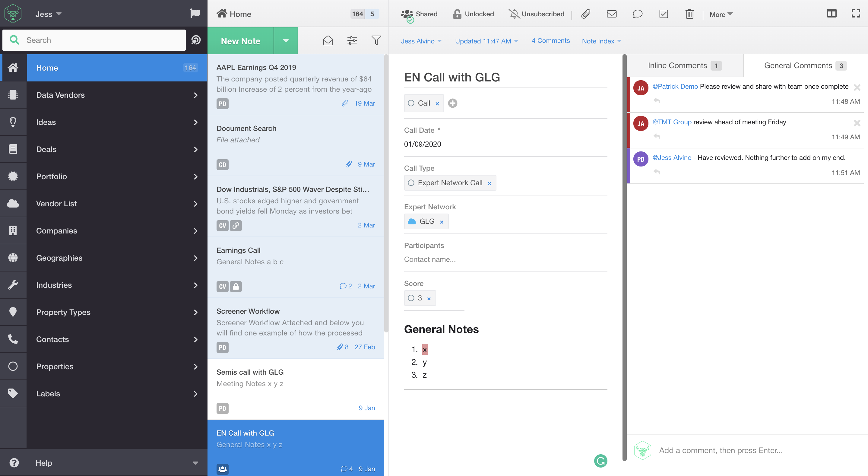The width and height of the screenshot is (868, 476).
Task: Toggle the Shared status button
Action: [419, 14]
